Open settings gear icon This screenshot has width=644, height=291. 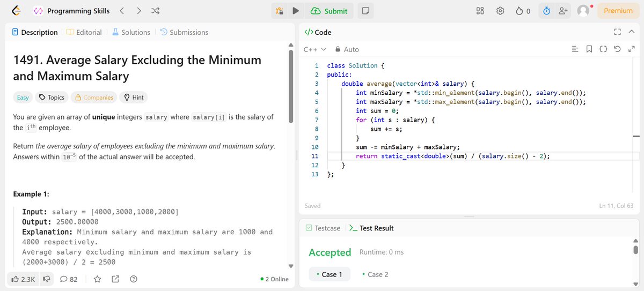[x=500, y=11]
